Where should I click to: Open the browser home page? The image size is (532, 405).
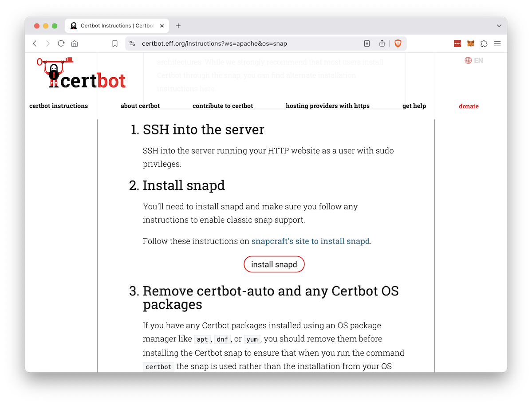(75, 43)
